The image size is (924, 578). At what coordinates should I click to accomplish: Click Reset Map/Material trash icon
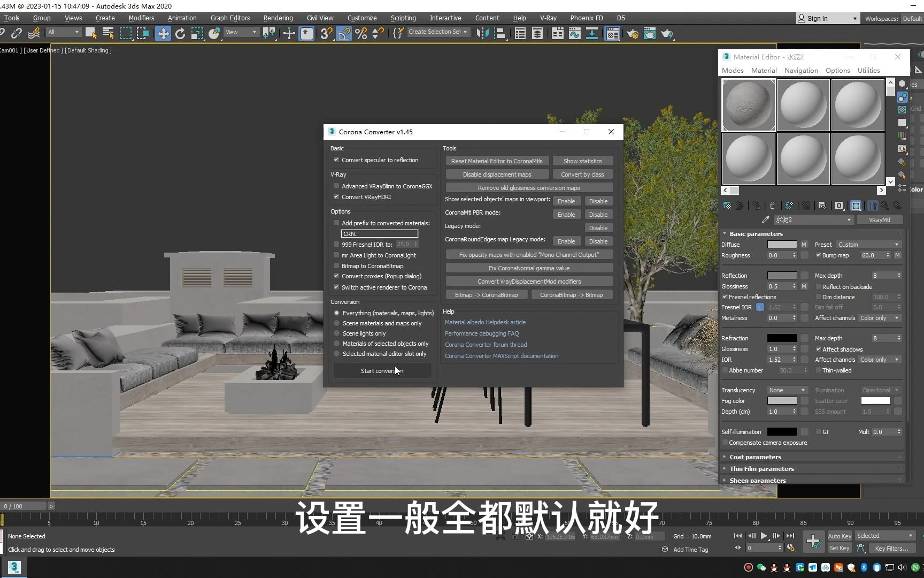772,206
